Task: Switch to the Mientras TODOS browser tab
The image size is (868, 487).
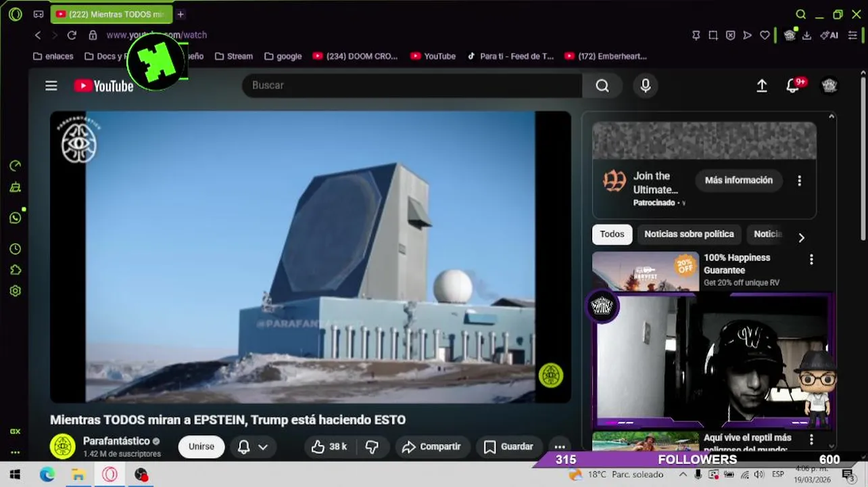Action: tap(111, 14)
